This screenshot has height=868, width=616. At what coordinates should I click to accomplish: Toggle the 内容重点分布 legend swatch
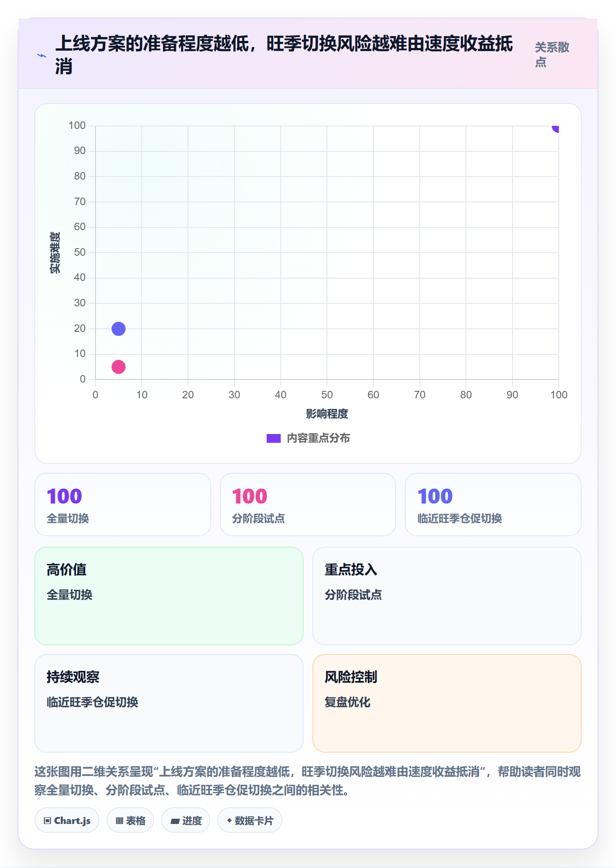[273, 438]
